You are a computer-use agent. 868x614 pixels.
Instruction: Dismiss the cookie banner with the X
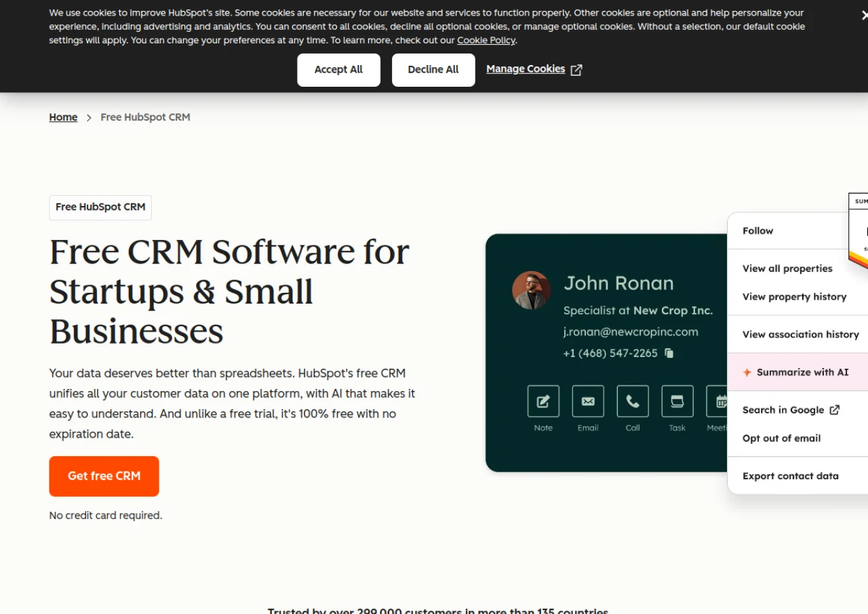pos(864,15)
